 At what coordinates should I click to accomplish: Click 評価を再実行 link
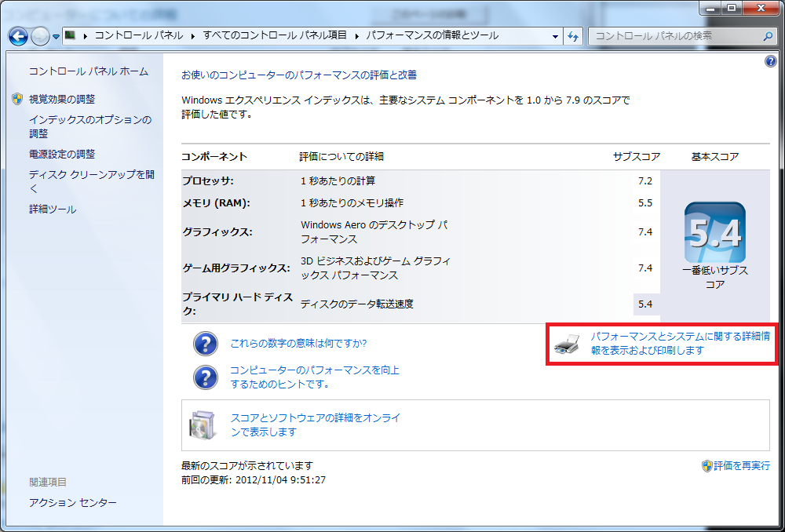coord(742,466)
